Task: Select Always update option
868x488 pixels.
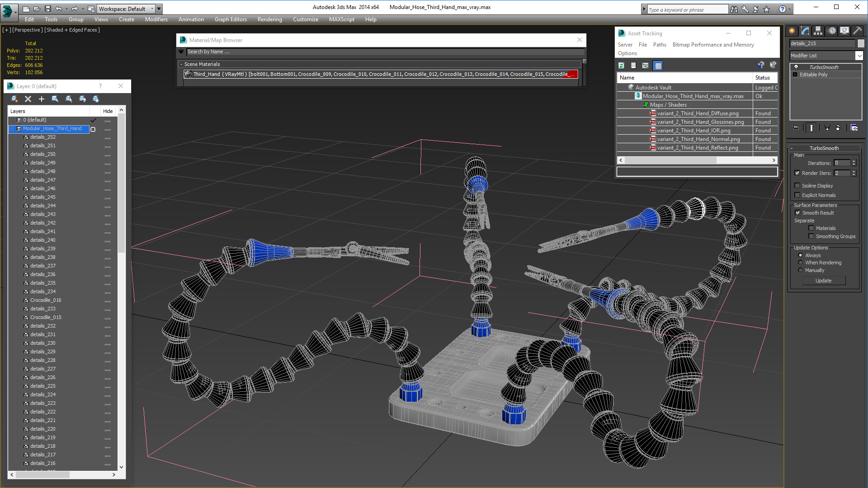Action: pyautogui.click(x=800, y=255)
